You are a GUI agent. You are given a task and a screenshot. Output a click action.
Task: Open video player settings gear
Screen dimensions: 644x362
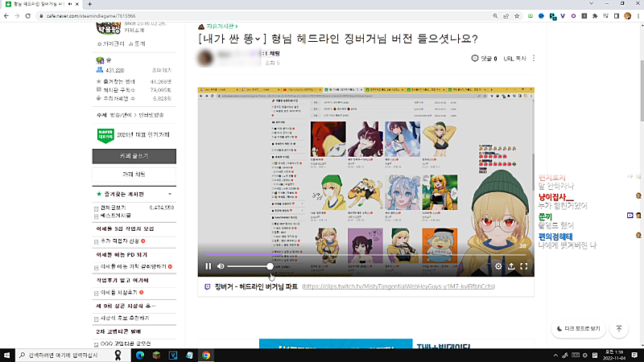[x=498, y=266]
